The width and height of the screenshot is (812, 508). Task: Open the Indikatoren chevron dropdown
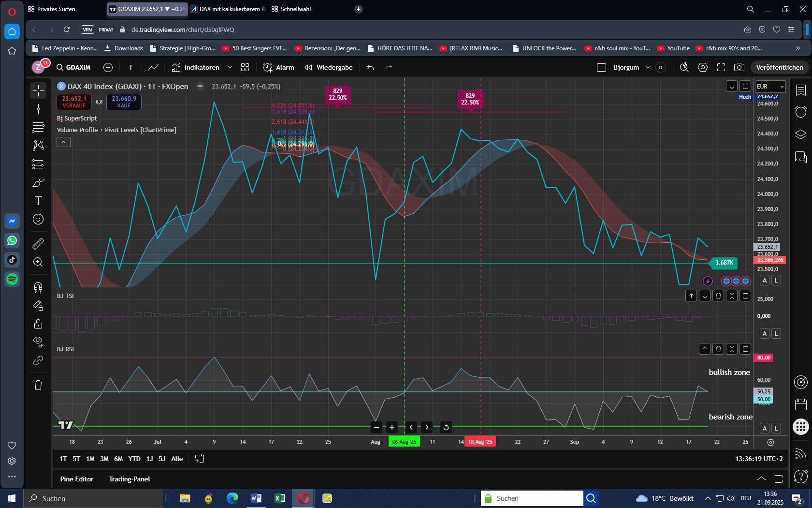230,67
